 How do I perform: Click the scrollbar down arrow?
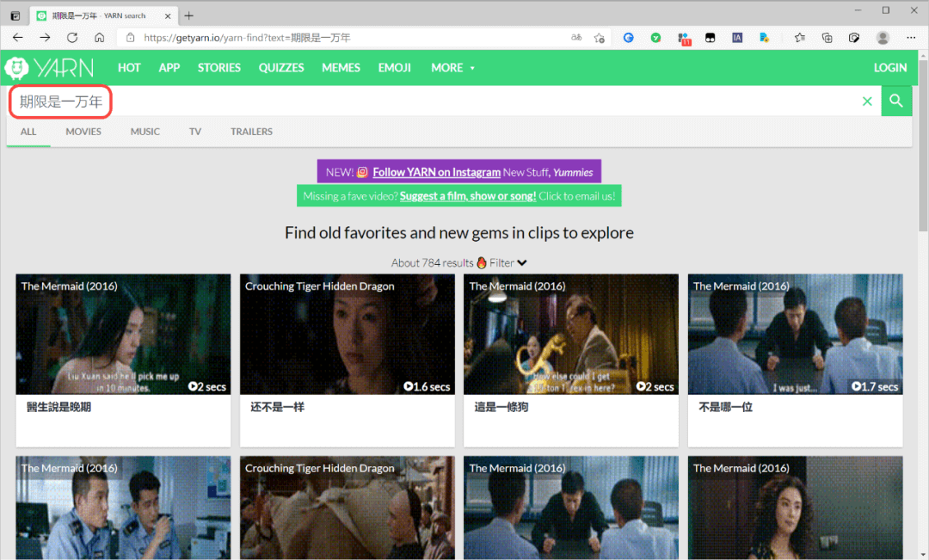coord(922,554)
